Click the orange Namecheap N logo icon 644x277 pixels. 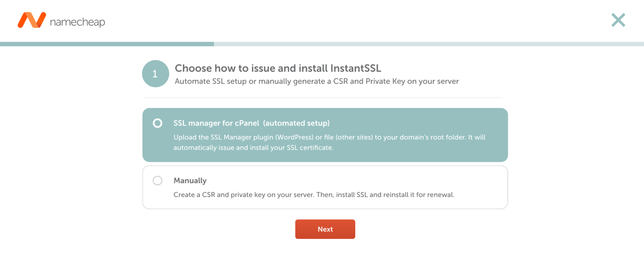[x=32, y=20]
